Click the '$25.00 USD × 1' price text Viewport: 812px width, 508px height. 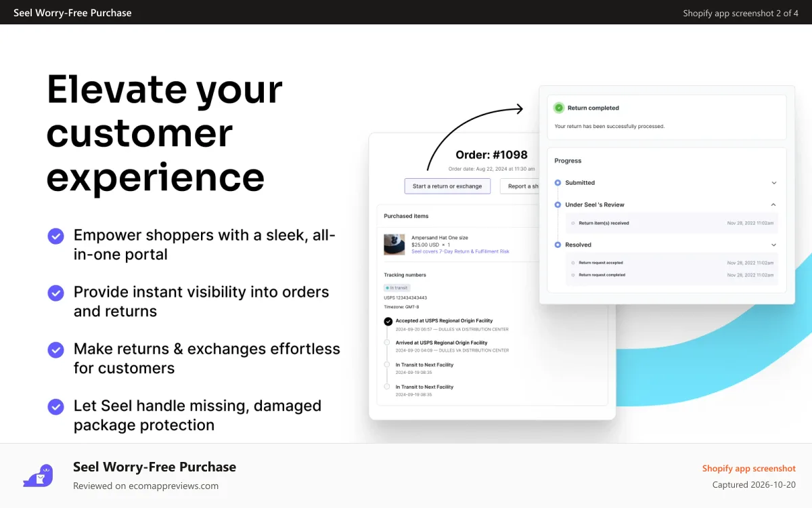click(x=430, y=245)
